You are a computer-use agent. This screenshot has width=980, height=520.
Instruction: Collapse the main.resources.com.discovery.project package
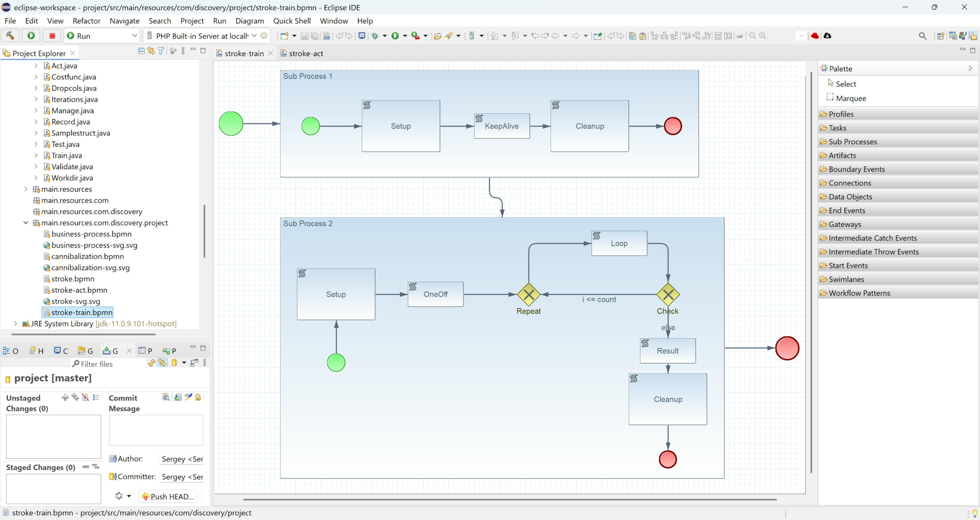26,223
